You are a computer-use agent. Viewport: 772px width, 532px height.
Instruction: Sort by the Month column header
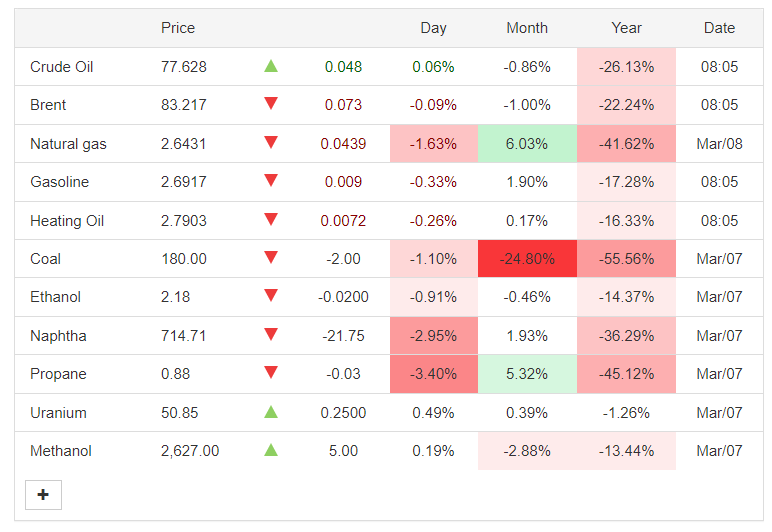click(527, 28)
